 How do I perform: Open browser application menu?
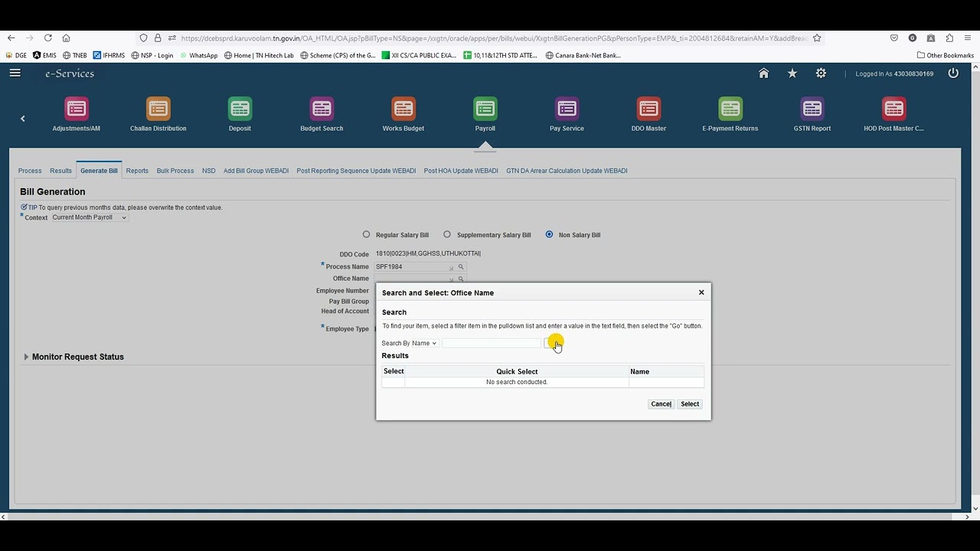point(968,37)
